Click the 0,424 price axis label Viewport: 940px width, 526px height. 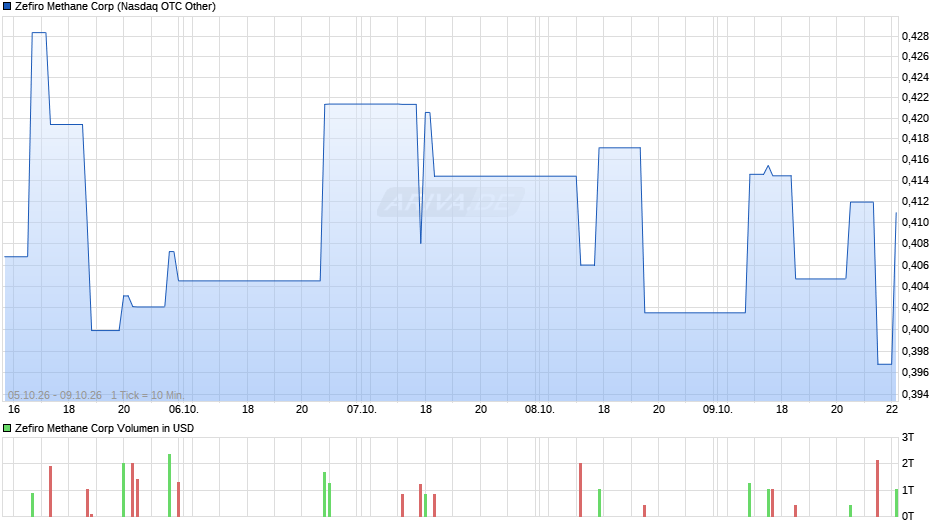(x=915, y=77)
